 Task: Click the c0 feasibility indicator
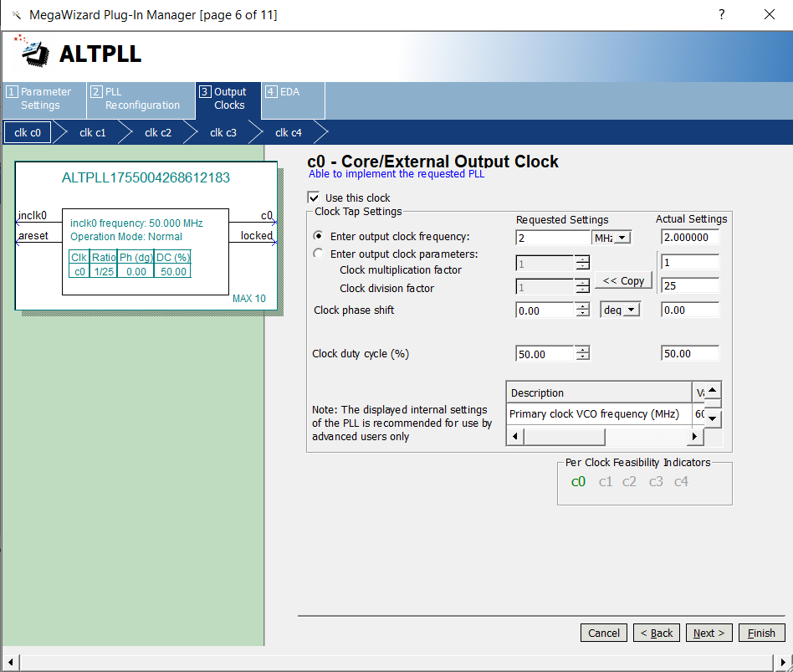point(578,481)
